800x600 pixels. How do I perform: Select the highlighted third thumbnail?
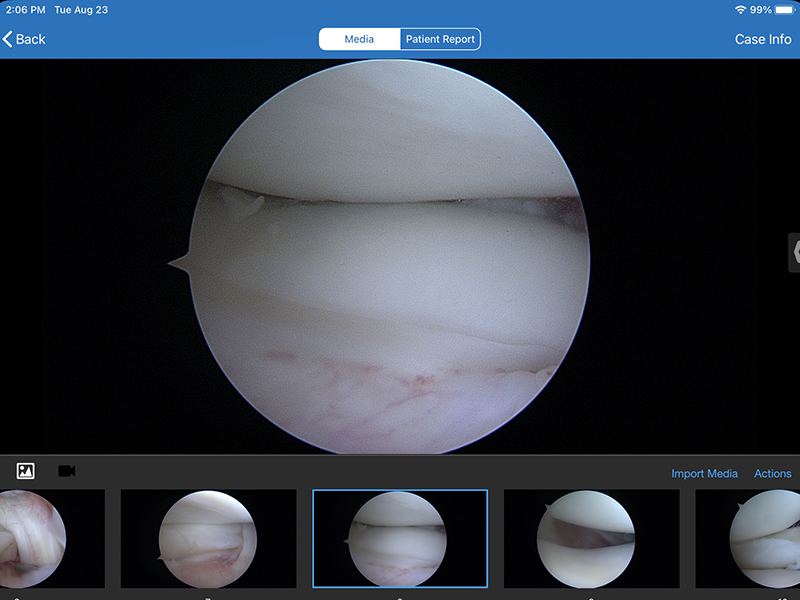click(400, 539)
